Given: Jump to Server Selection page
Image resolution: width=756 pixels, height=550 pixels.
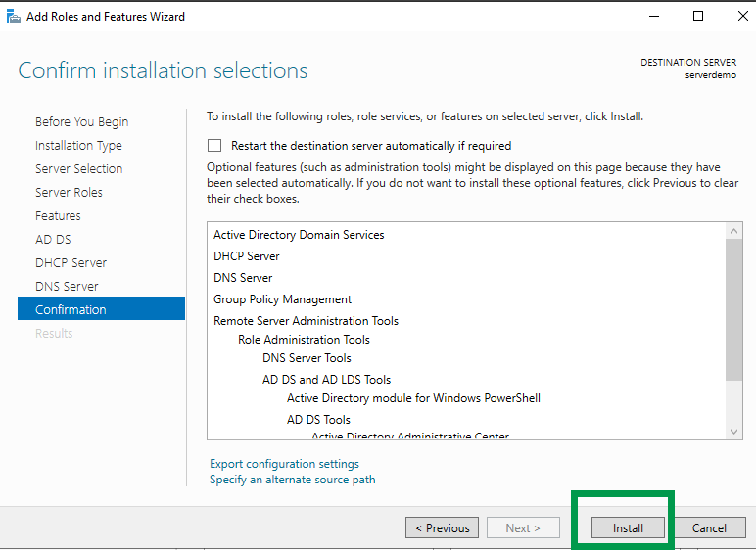Looking at the screenshot, I should point(78,169).
